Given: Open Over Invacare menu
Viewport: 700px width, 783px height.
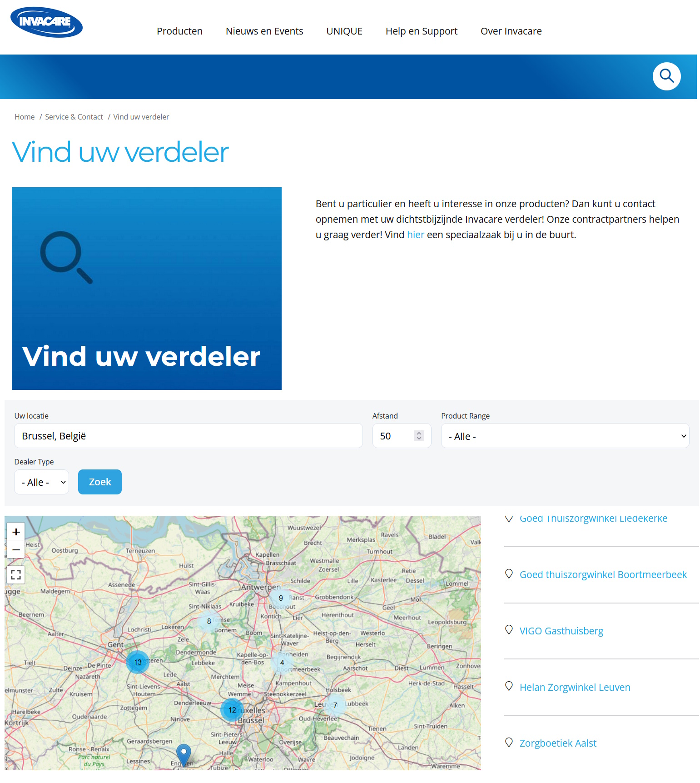Looking at the screenshot, I should (x=511, y=31).
